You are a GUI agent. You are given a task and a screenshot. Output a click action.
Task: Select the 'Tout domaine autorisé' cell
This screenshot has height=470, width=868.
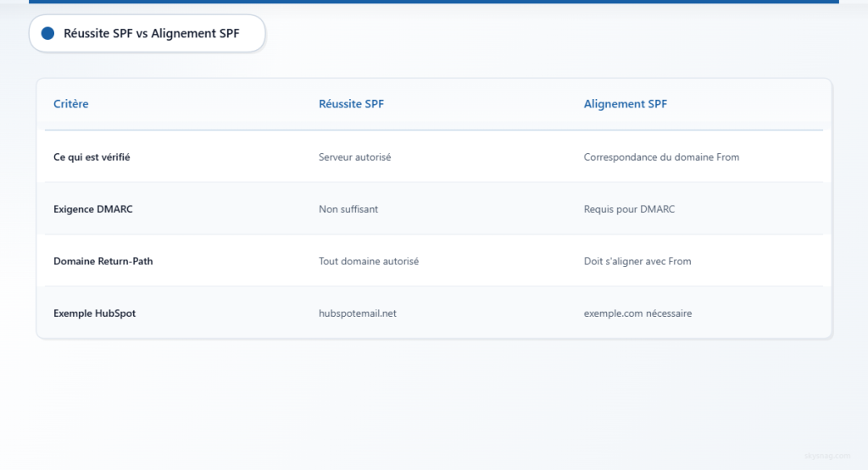click(x=368, y=261)
